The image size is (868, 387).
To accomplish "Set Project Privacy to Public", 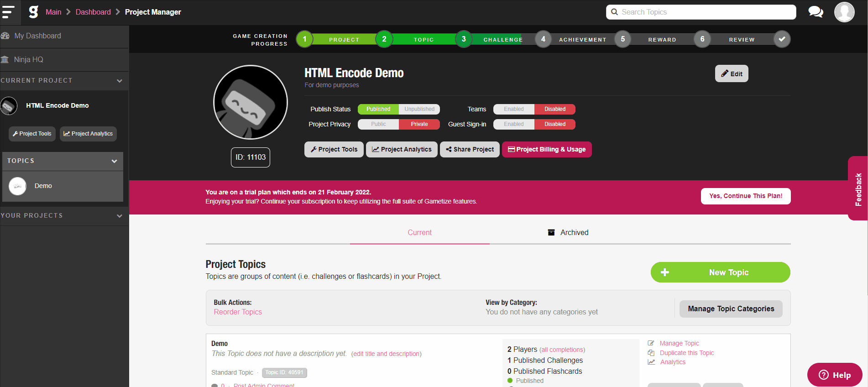I will (x=378, y=124).
